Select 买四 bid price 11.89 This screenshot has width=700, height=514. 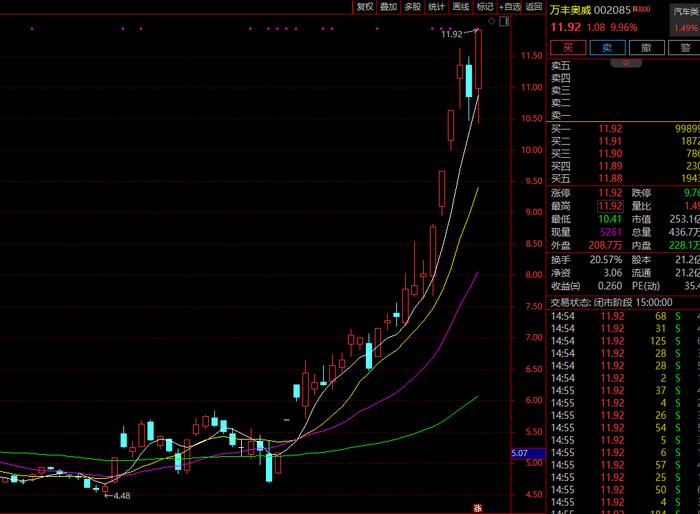[610, 166]
